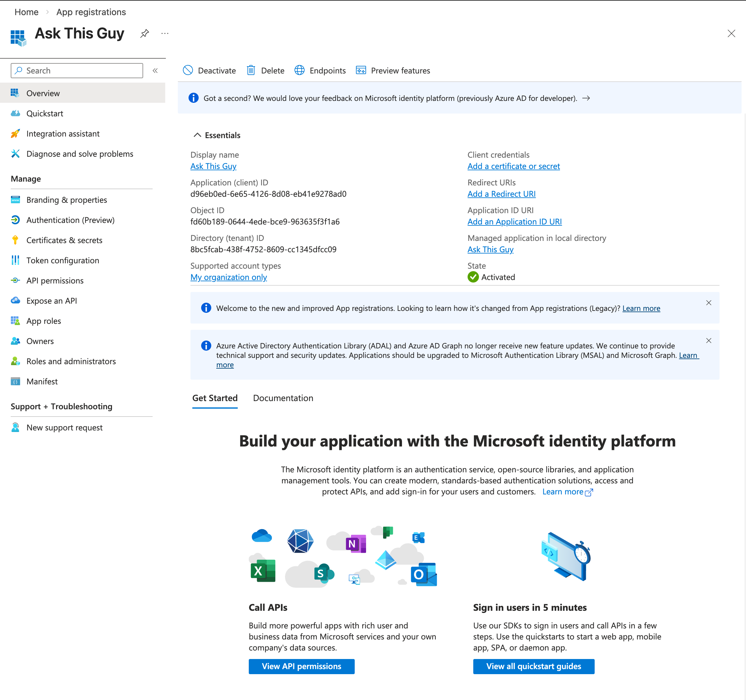Viewport: 746px width, 700px height.
Task: Open Preview features
Action: click(x=393, y=71)
